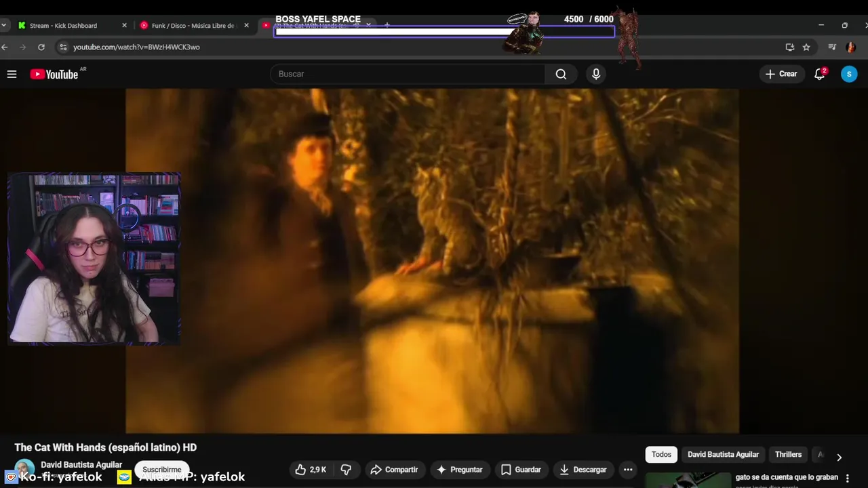Image resolution: width=868 pixels, height=488 pixels.
Task: Bookmark this page with the star
Action: coord(806,47)
